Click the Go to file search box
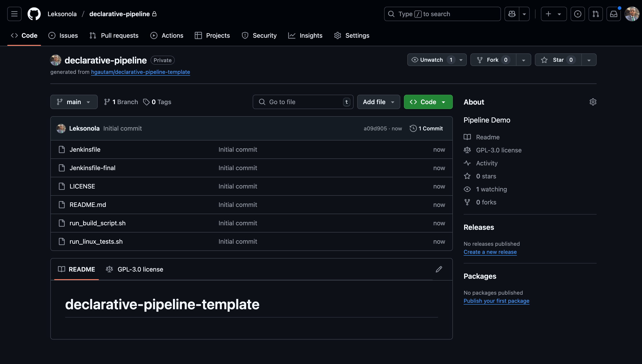The width and height of the screenshot is (642, 364). click(303, 102)
